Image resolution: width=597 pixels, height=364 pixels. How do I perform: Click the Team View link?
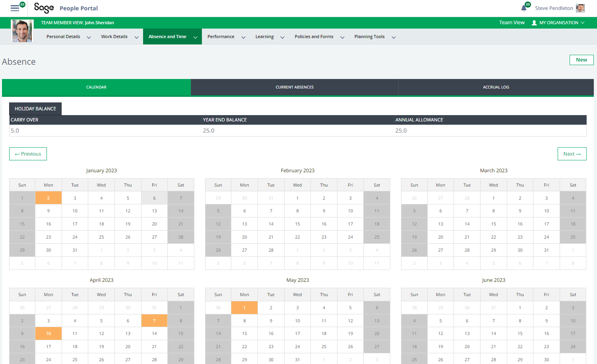[512, 23]
